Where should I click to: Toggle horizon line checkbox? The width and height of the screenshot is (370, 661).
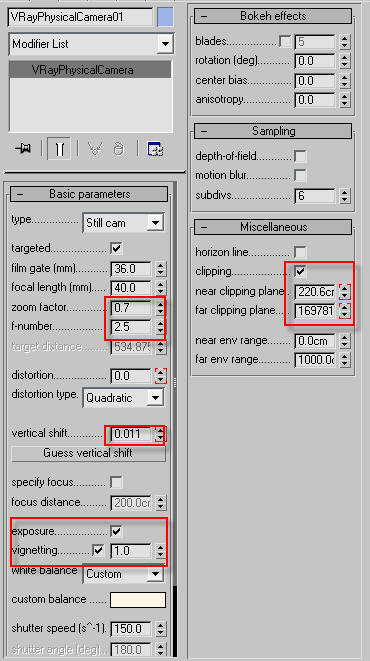[300, 253]
